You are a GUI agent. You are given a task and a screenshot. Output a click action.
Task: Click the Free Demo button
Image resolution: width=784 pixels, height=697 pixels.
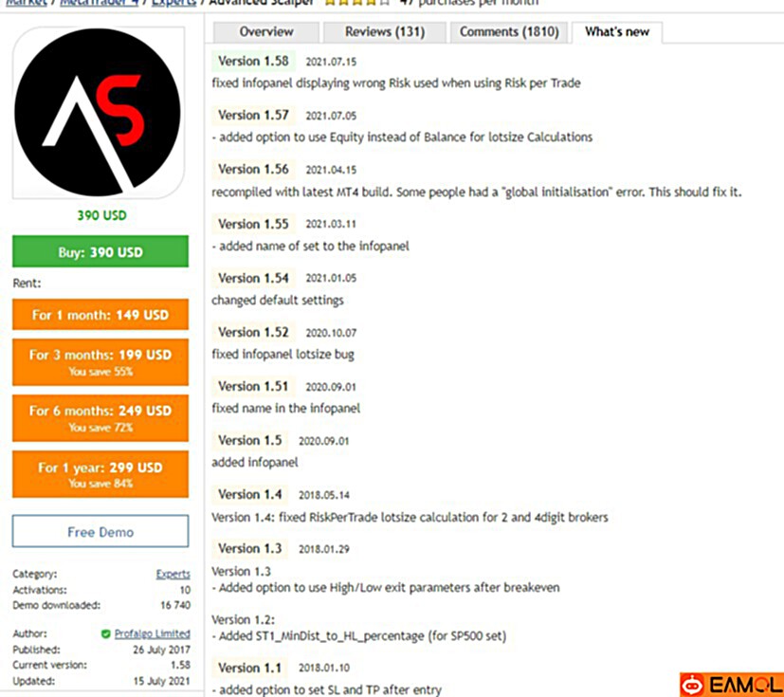100,531
